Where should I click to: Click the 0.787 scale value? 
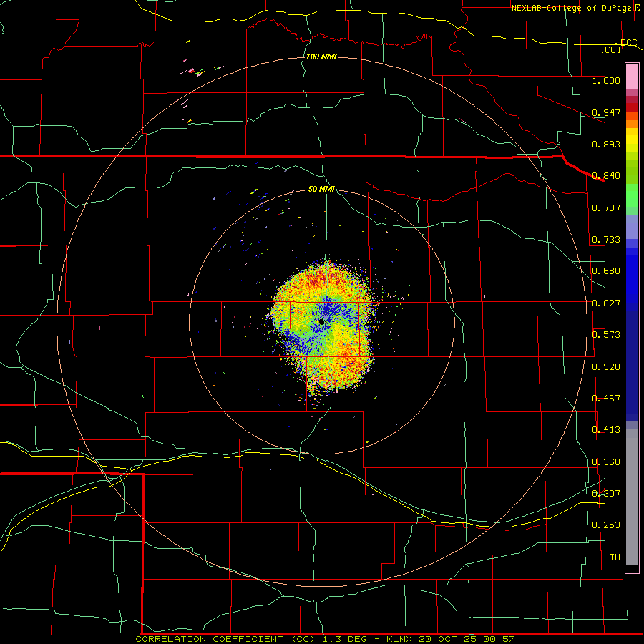606,208
